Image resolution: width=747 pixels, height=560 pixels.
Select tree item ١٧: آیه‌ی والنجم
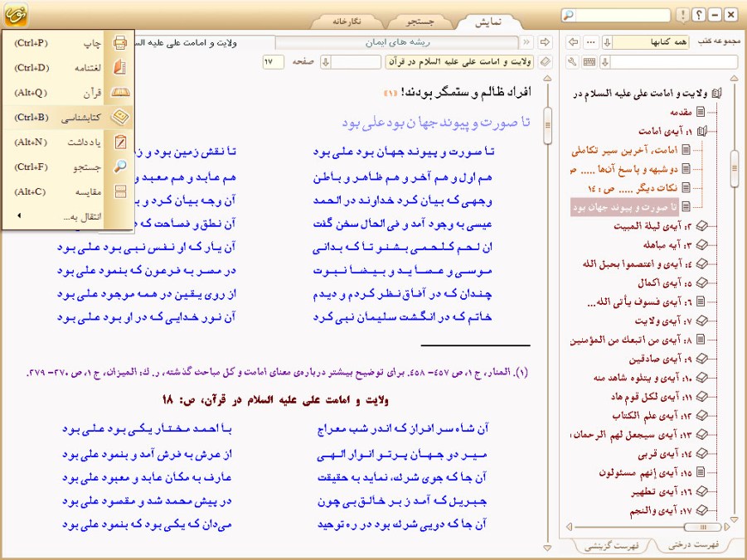coord(662,510)
